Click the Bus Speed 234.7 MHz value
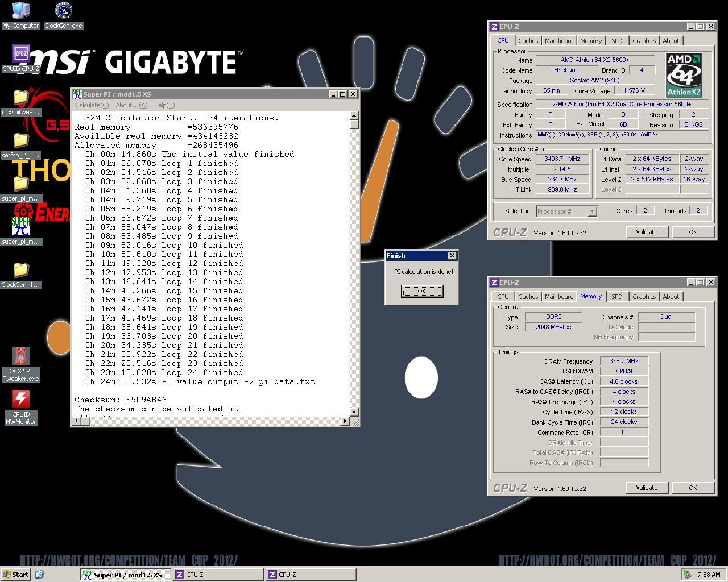This screenshot has height=582, width=728. coord(562,180)
